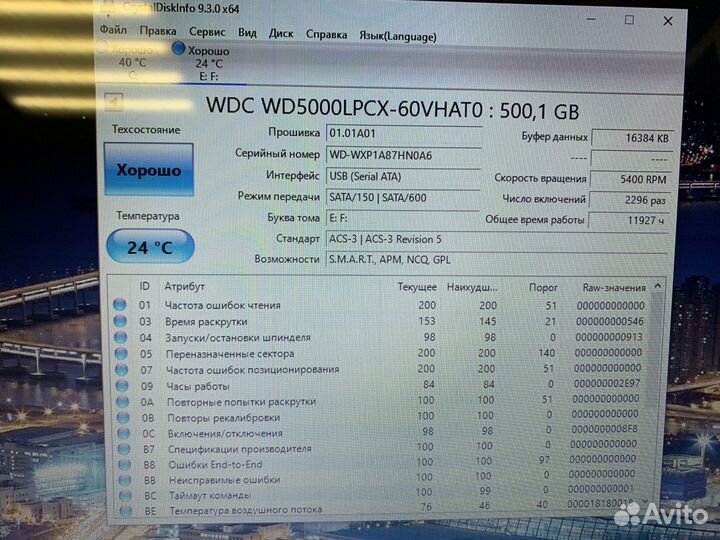Click the Интерфейс field USB (Serial ATA)
The image size is (720, 540).
click(x=403, y=176)
